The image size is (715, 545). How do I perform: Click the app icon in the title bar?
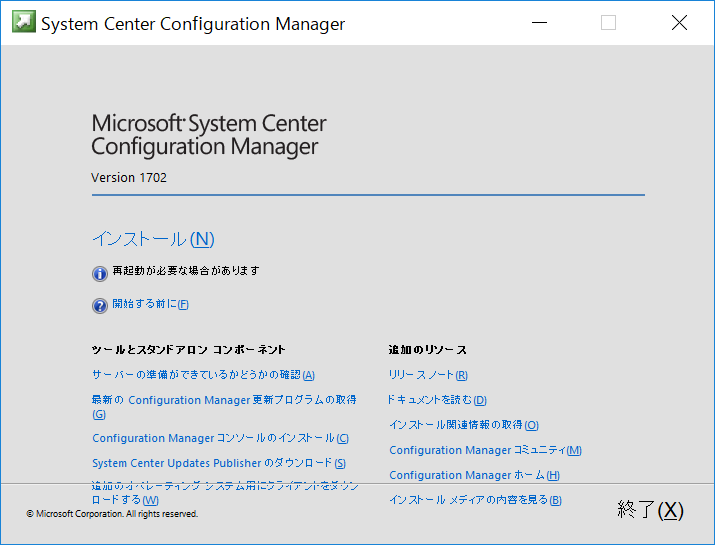[24, 21]
